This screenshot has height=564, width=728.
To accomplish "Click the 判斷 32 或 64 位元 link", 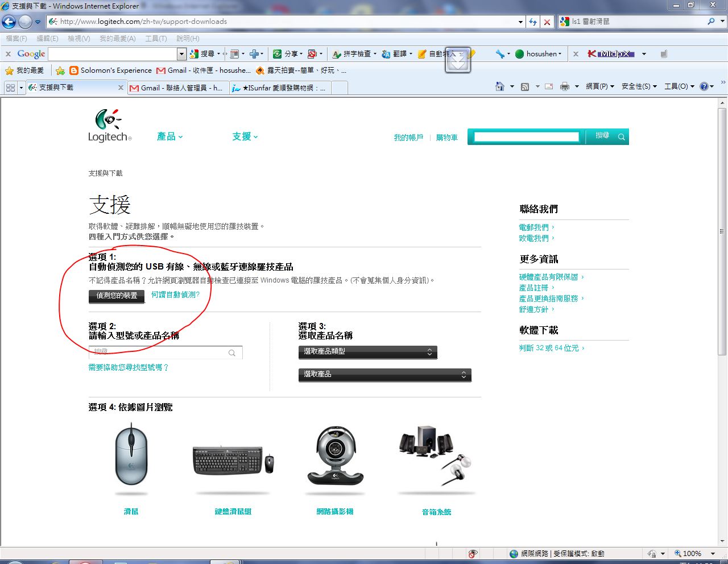I will 549,348.
